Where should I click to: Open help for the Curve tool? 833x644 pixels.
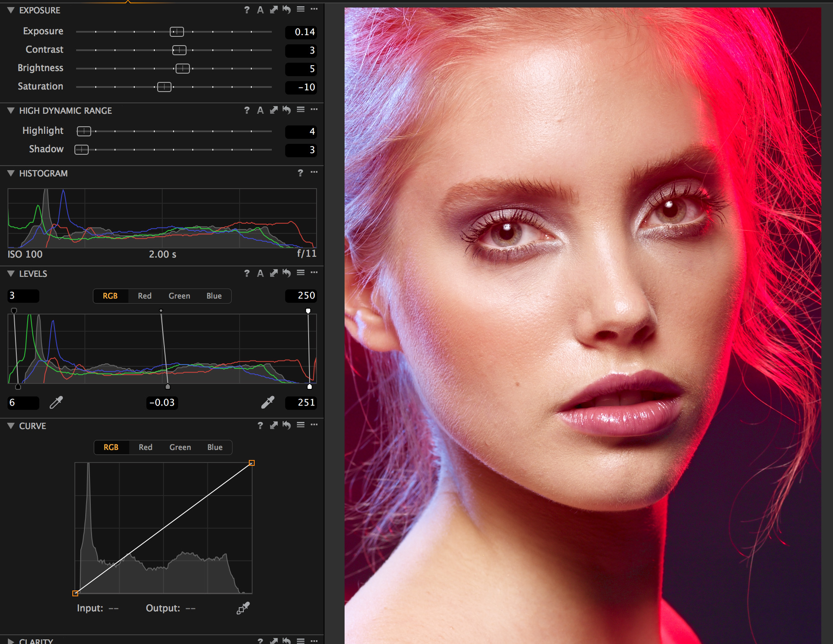click(260, 426)
